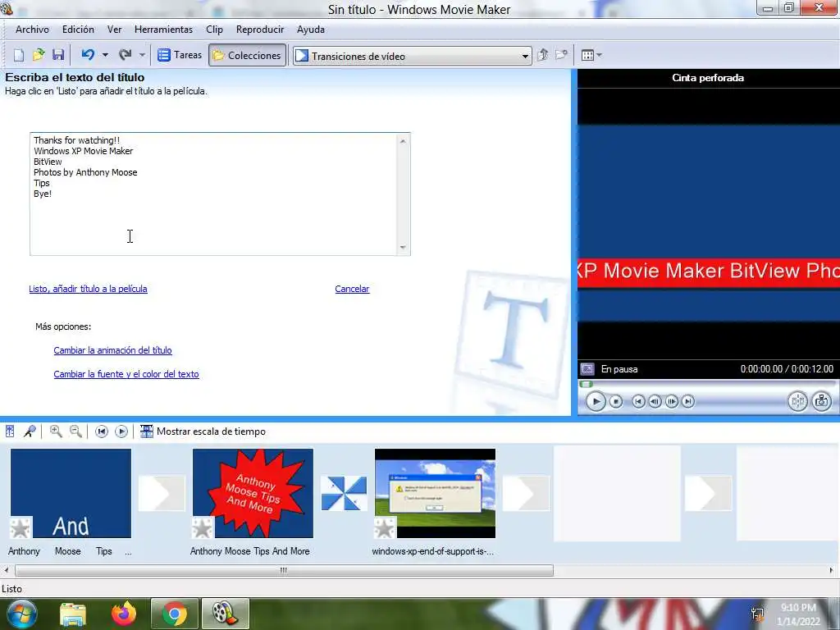This screenshot has height=630, width=840.
Task: Open the Archivo menu
Action: click(32, 30)
